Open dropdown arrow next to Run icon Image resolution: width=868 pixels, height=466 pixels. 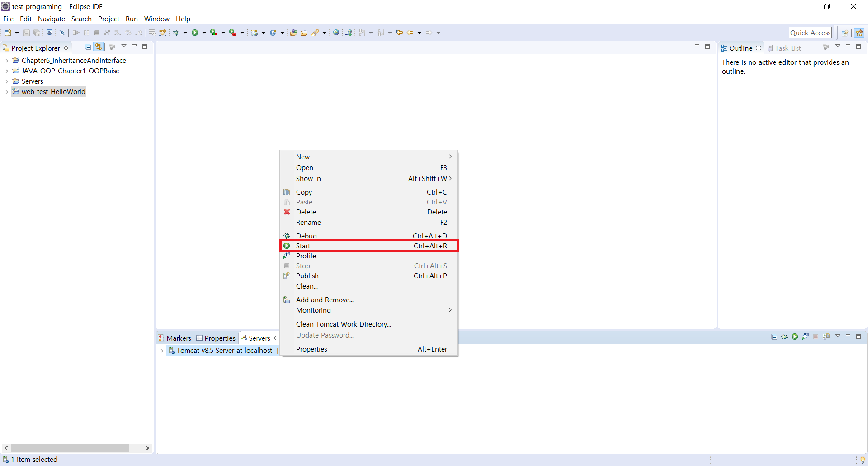tap(204, 33)
